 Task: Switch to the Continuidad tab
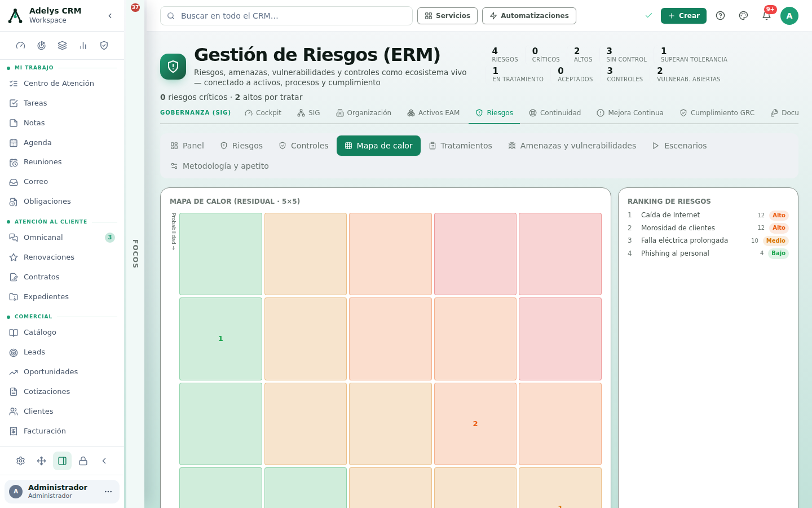555,113
